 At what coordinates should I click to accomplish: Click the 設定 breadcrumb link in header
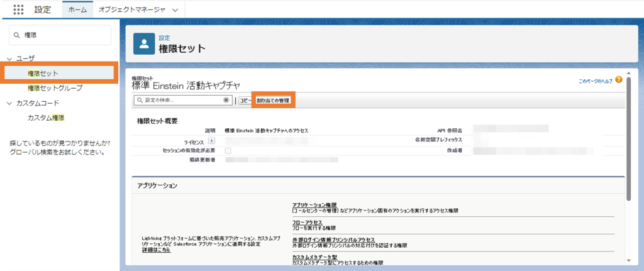point(164,38)
